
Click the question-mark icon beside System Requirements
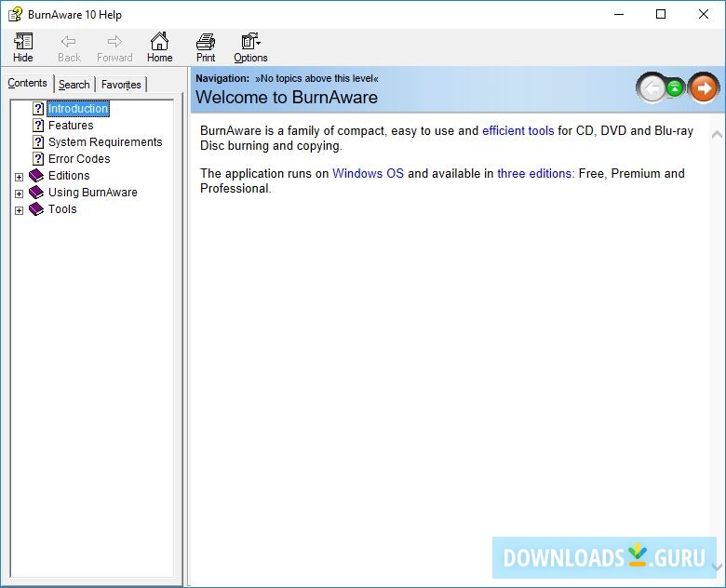pos(38,142)
